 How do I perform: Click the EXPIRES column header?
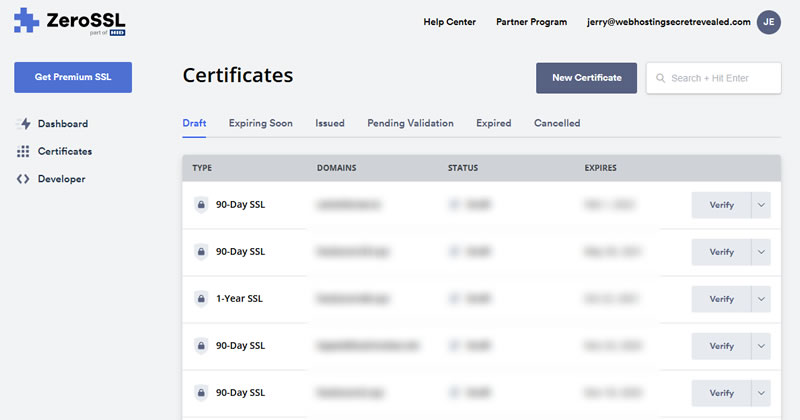point(601,168)
